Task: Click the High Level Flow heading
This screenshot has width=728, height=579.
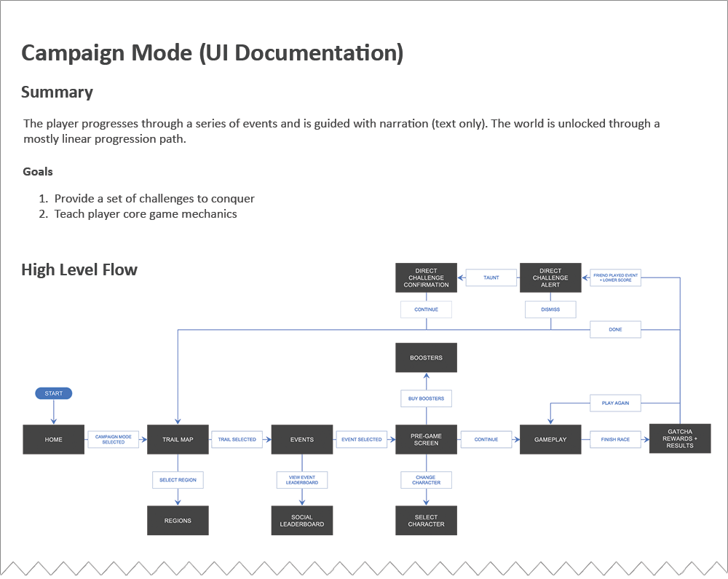Action: [79, 269]
